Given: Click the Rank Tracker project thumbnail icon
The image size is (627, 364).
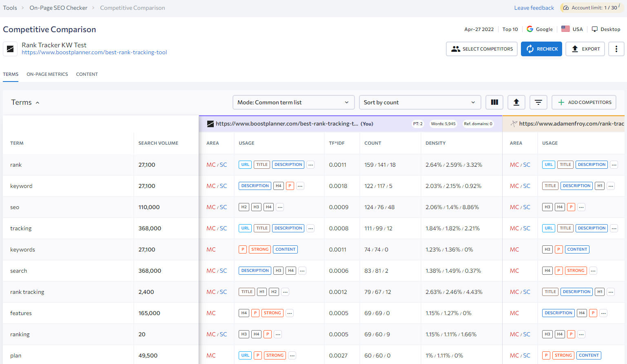Looking at the screenshot, I should (x=10, y=49).
